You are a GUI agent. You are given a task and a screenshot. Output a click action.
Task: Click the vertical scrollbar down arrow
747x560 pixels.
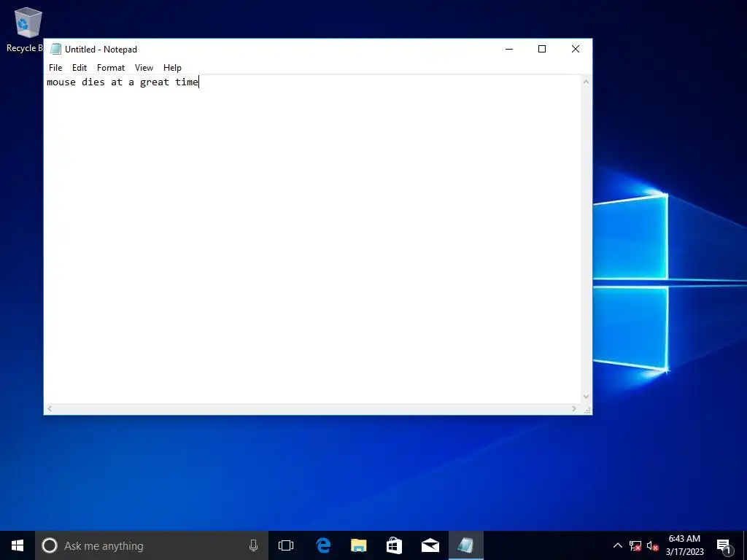[x=586, y=397]
